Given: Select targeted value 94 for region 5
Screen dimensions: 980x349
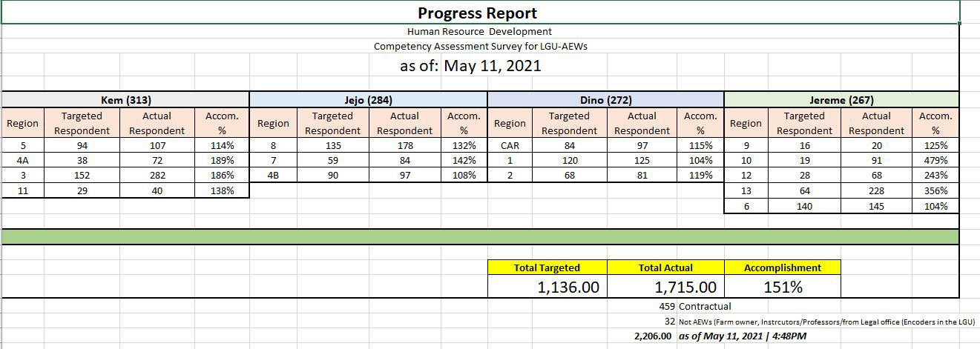Looking at the screenshot, I should (82, 146).
